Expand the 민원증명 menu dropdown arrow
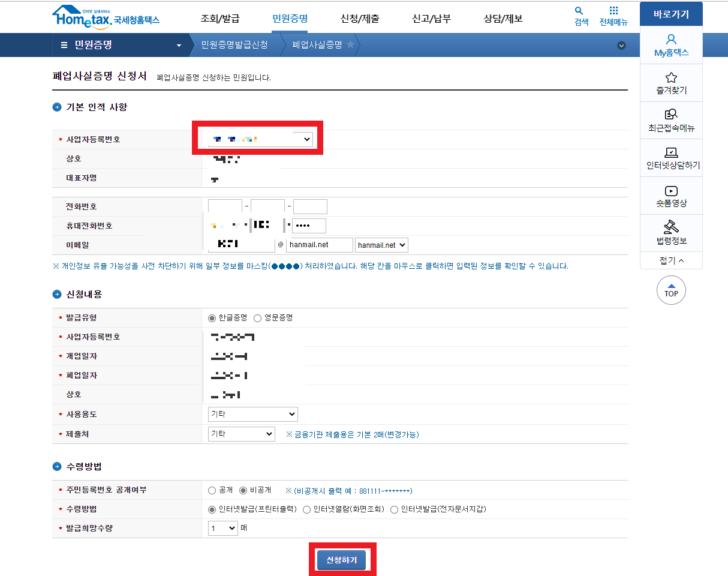Screen dimensions: 728x576 [179, 46]
